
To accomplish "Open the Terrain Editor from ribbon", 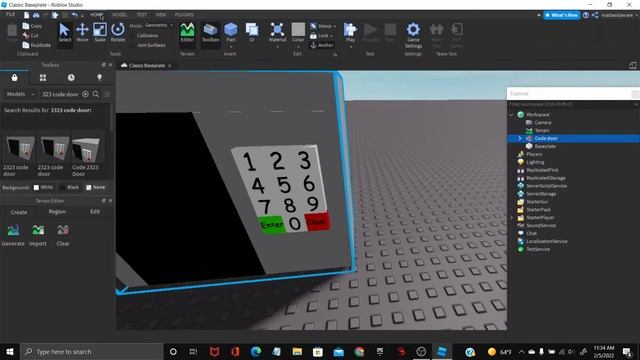I will click(x=187, y=33).
